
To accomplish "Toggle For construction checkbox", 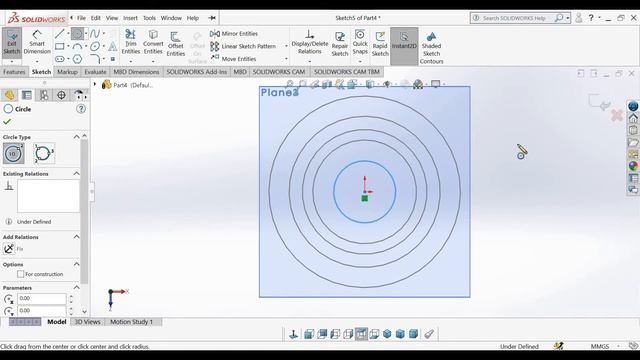I will click(x=20, y=274).
